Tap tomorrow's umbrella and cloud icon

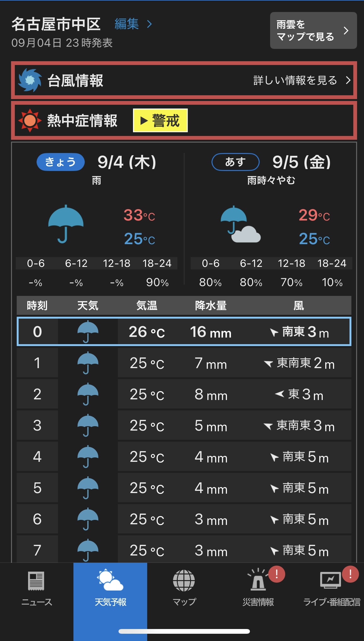point(240,224)
